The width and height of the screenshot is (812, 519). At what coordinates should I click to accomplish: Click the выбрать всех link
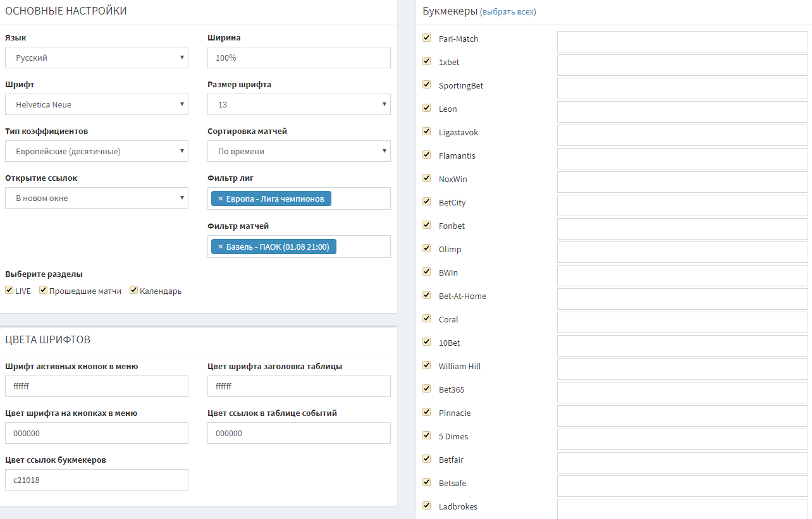point(508,12)
